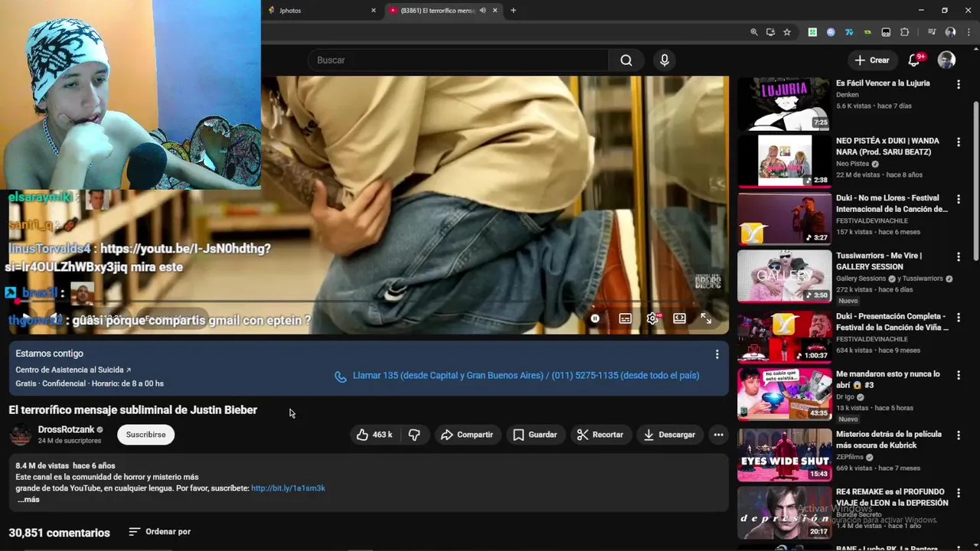Open options for Duki - No me Llores video
This screenshot has width=980, height=551.
click(x=958, y=199)
